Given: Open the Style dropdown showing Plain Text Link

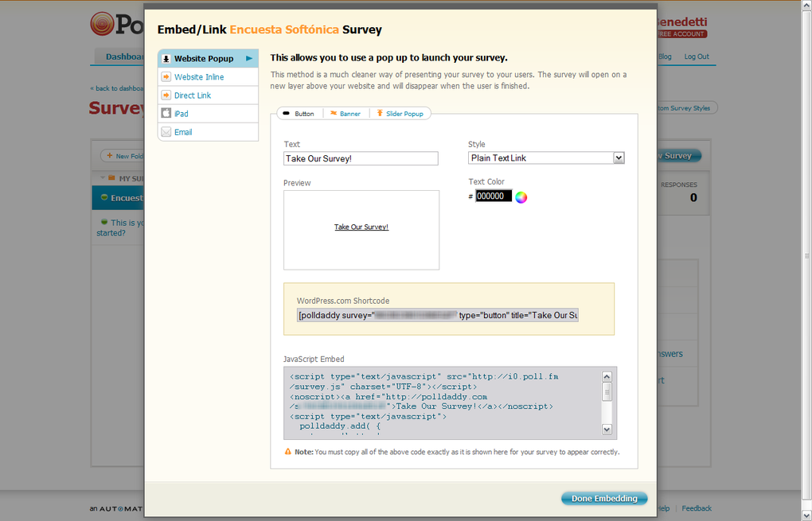Looking at the screenshot, I should point(546,157).
